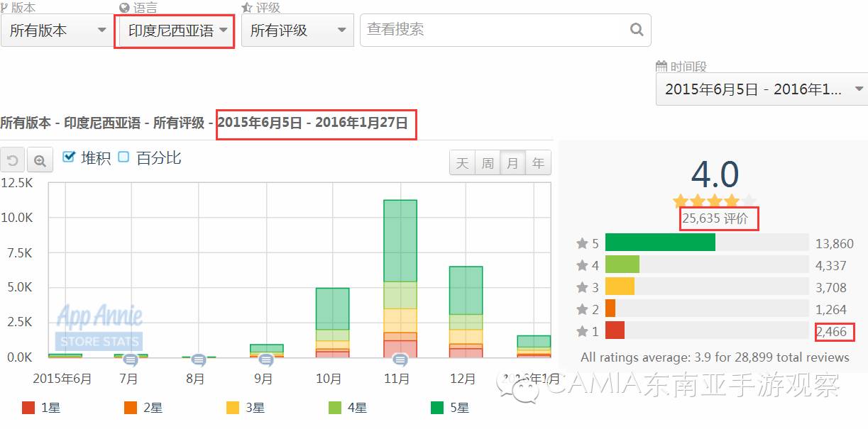Open the 所有版本 version dropdown
This screenshot has width=868, height=429.
[57, 30]
